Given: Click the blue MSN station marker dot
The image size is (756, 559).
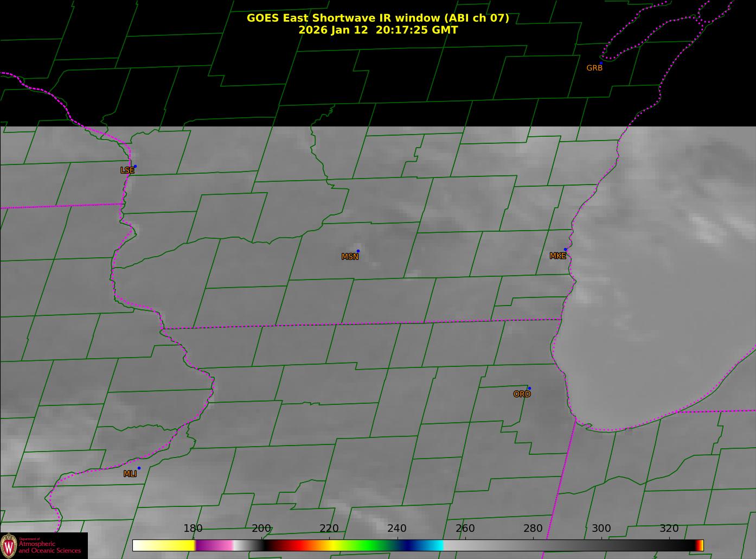Looking at the screenshot, I should [358, 251].
